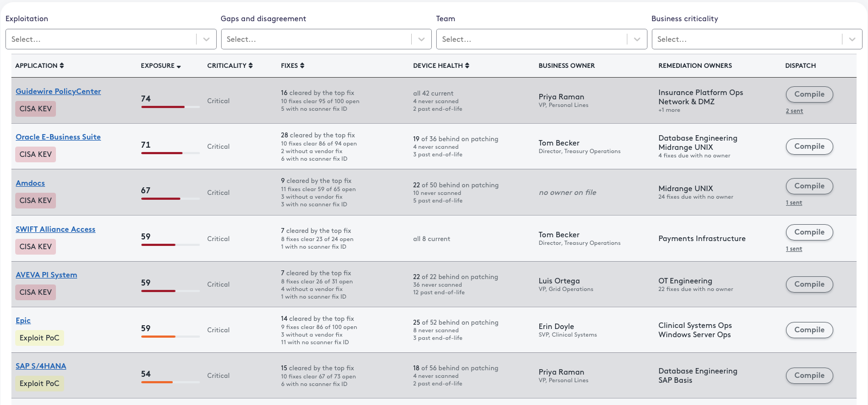Click the Exploit PoC tag on Epic

click(x=40, y=338)
